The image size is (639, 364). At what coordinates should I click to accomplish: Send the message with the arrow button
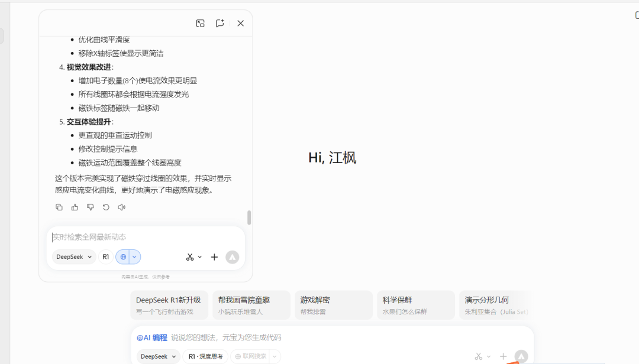[232, 257]
